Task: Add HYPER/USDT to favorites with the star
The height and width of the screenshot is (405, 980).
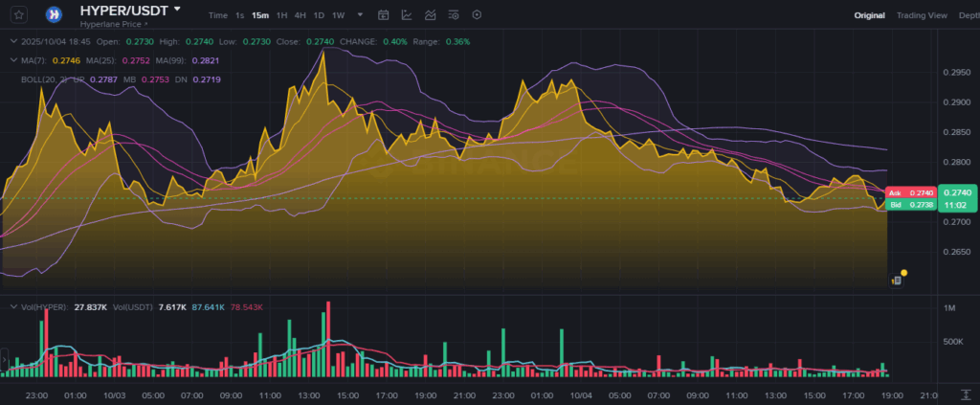Action: tap(20, 14)
